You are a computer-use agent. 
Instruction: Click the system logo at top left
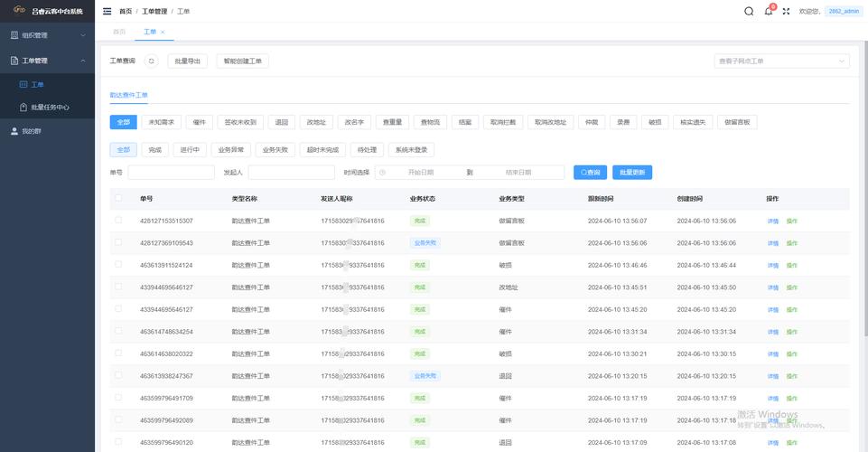click(19, 10)
